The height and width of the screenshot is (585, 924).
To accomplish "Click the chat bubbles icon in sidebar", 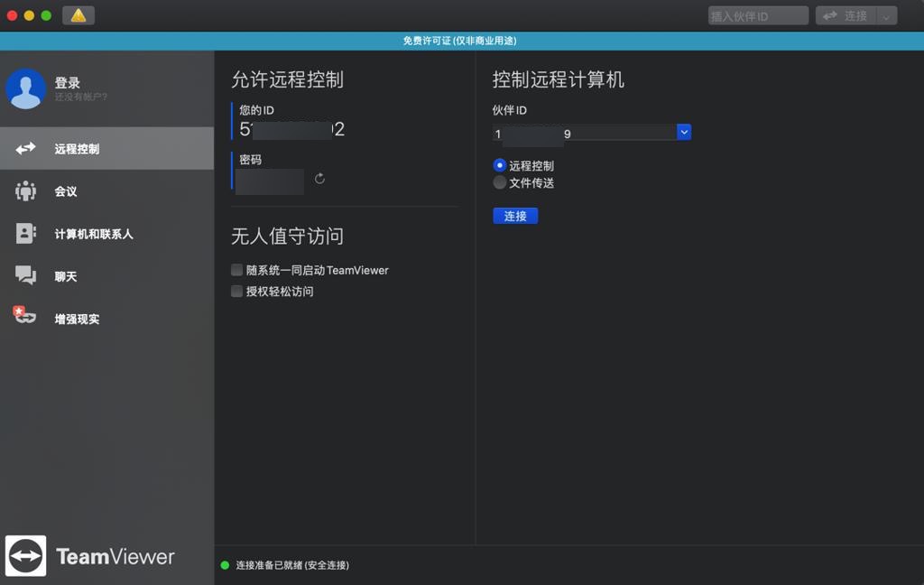I will pos(25,275).
